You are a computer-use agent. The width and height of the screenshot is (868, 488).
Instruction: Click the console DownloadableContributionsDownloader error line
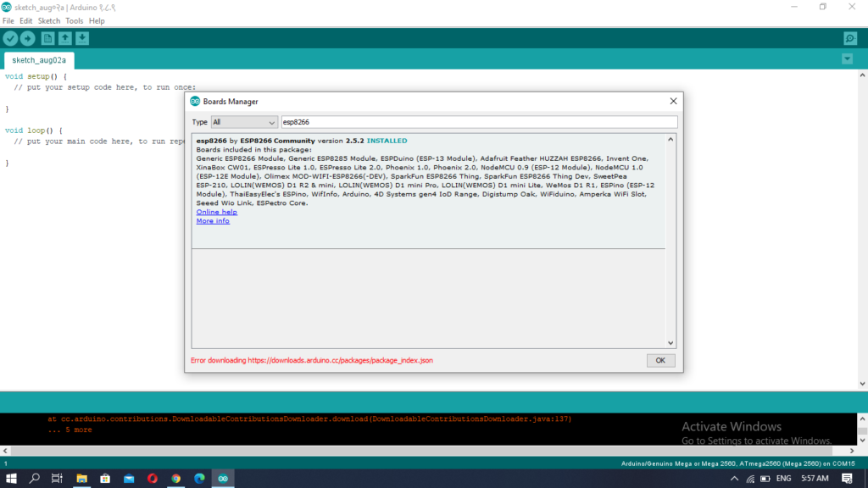pos(309,419)
